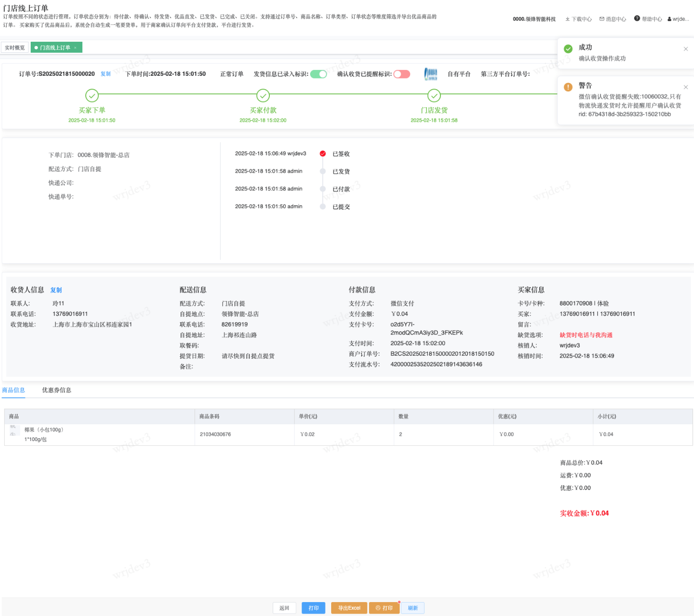This screenshot has width=694, height=616.
Task: Click the 返回 back button
Action: tap(284, 608)
